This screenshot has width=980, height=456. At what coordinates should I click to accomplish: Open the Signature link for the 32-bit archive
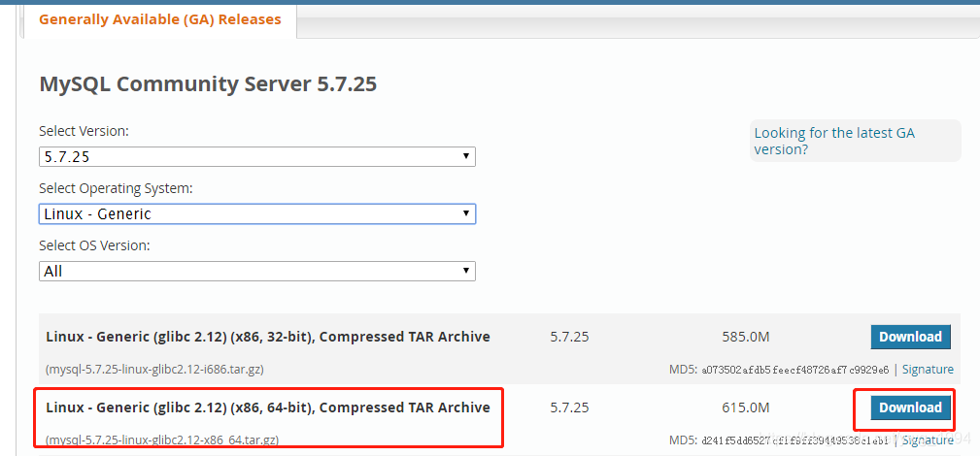[x=928, y=370]
